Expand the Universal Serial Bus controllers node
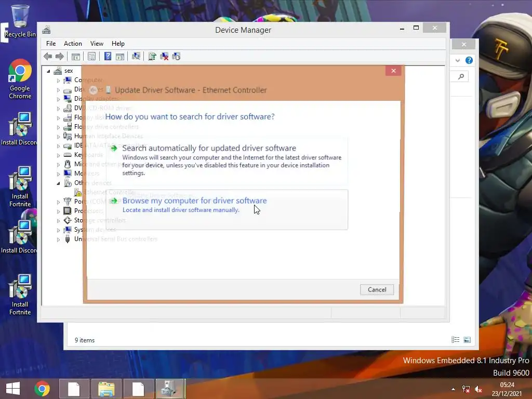 58,240
